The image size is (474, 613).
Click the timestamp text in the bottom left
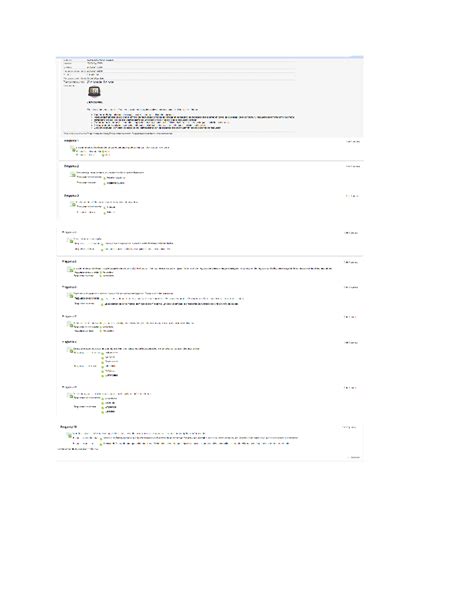tap(77, 449)
